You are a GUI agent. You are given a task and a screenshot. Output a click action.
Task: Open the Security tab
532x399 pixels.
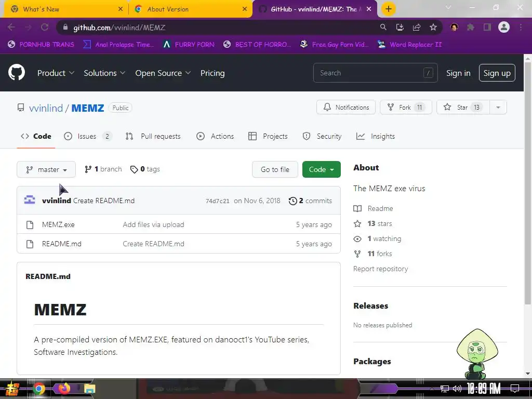322,137
